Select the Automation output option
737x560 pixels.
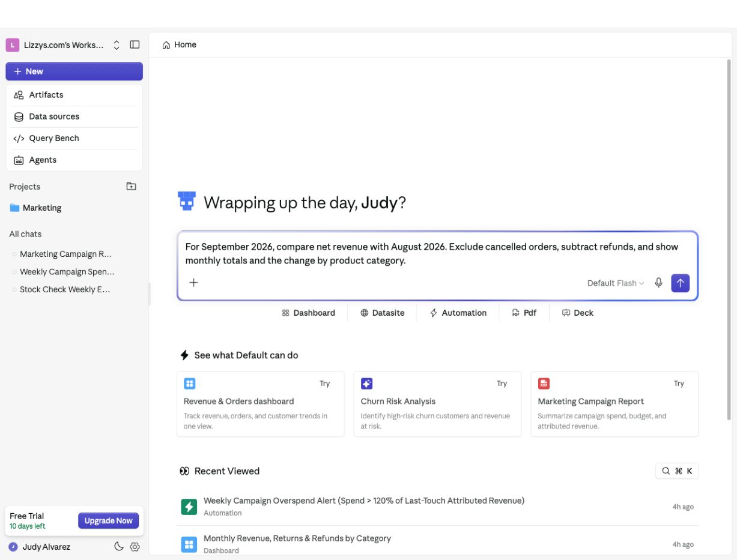click(x=458, y=313)
